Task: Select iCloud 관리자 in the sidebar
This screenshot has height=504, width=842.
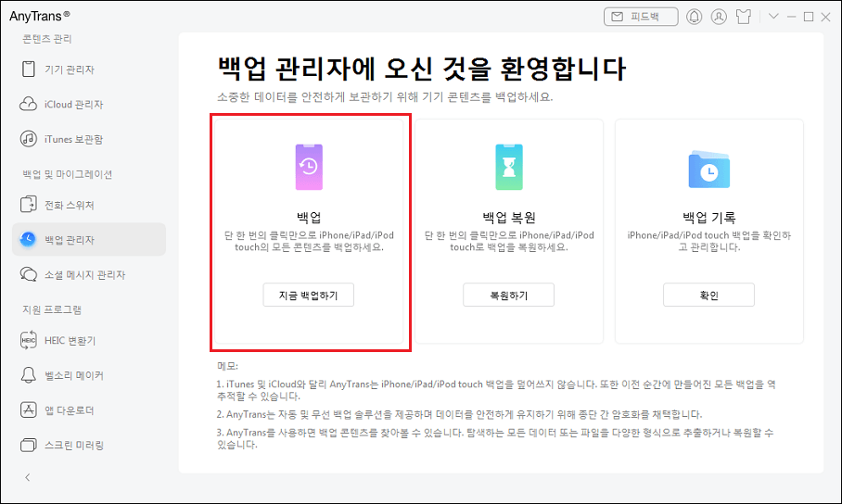Action: pyautogui.click(x=73, y=105)
